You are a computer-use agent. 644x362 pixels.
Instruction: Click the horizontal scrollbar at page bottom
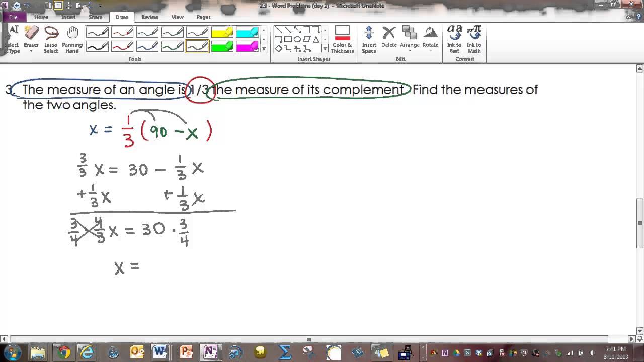[x=309, y=339]
